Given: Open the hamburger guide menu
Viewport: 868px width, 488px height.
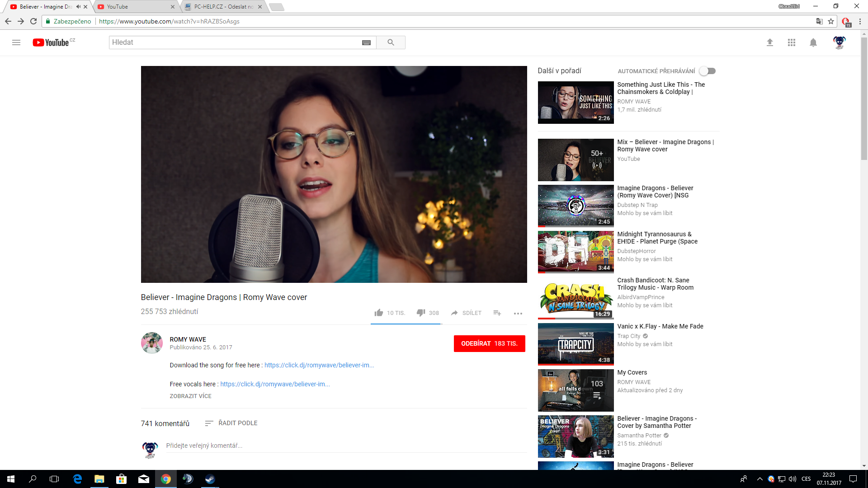Looking at the screenshot, I should [16, 42].
